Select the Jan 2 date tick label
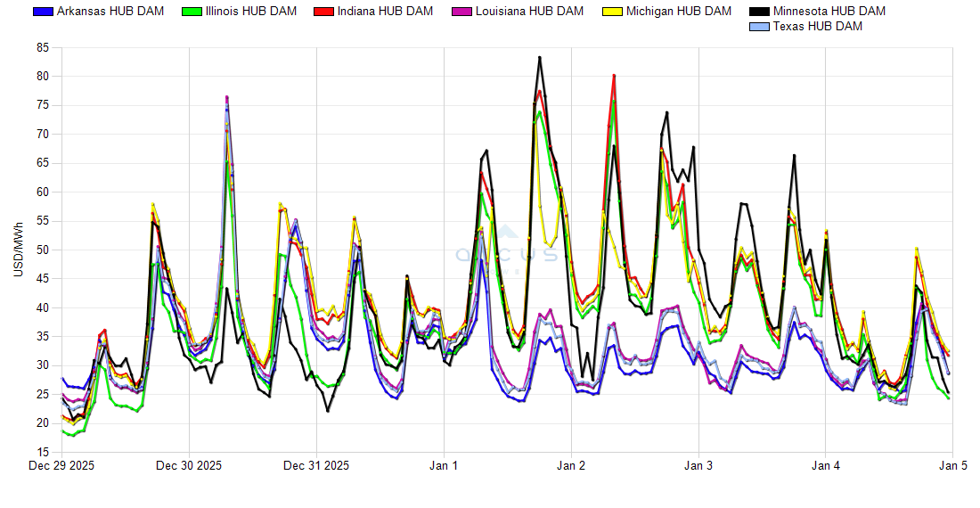Image resolution: width=980 pixels, height=508 pixels. 571,465
